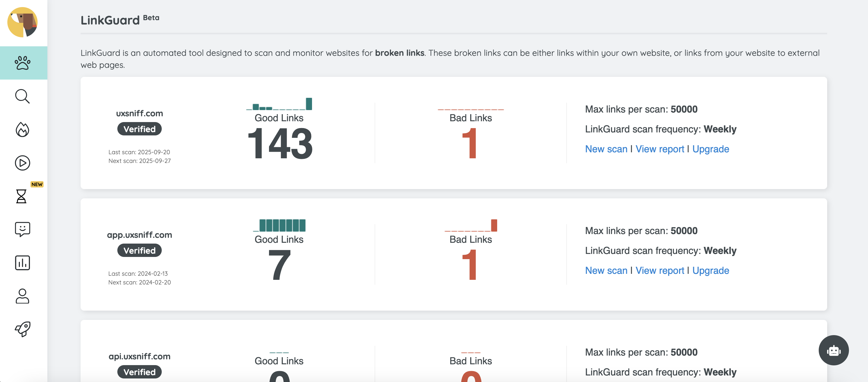This screenshot has height=382, width=868.
Task: Open the bar chart analytics icon
Action: tap(23, 263)
